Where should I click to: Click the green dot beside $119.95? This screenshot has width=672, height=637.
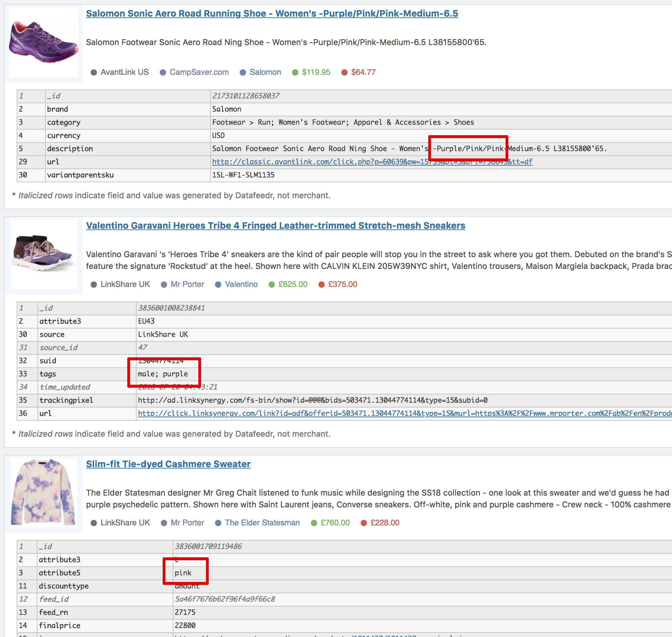point(295,72)
